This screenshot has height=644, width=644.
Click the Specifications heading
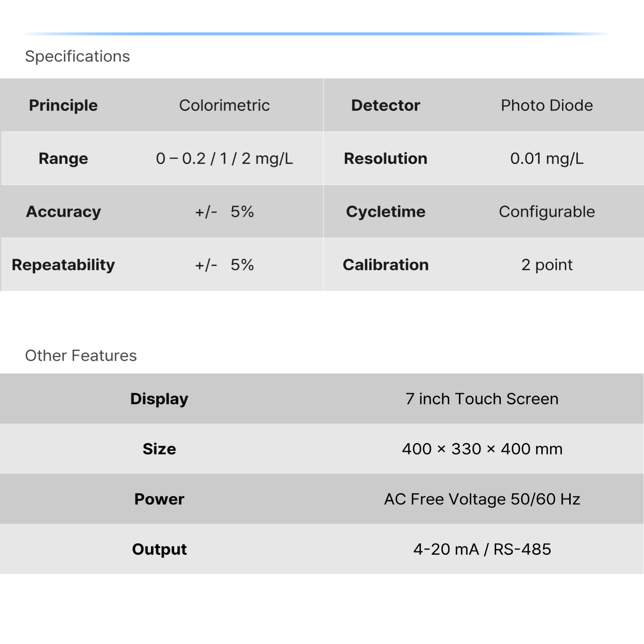(x=77, y=56)
